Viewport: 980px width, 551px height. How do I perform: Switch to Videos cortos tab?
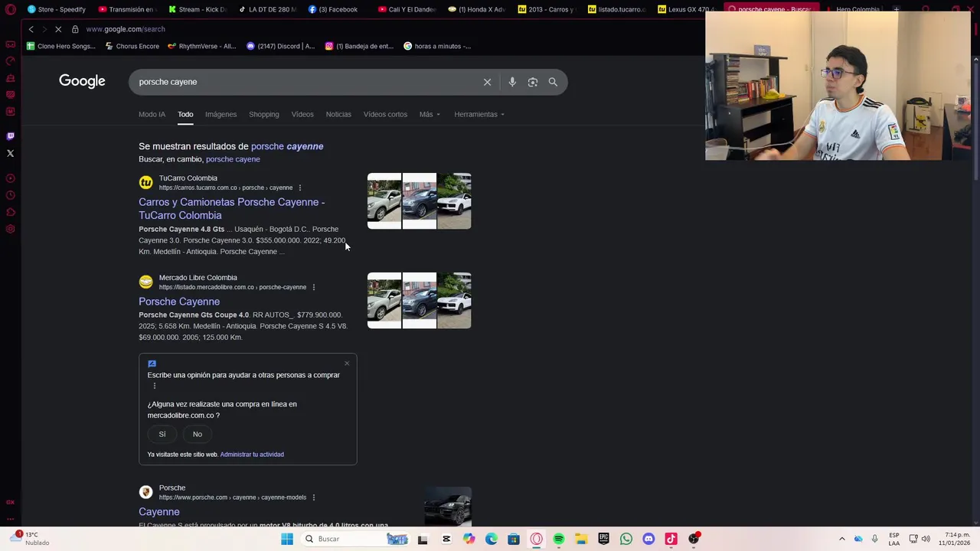tap(385, 114)
